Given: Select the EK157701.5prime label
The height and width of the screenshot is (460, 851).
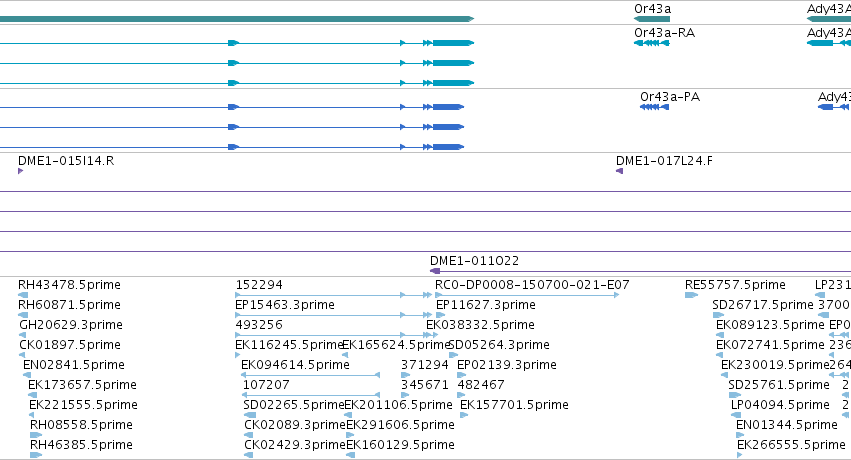Looking at the screenshot, I should tap(514, 405).
